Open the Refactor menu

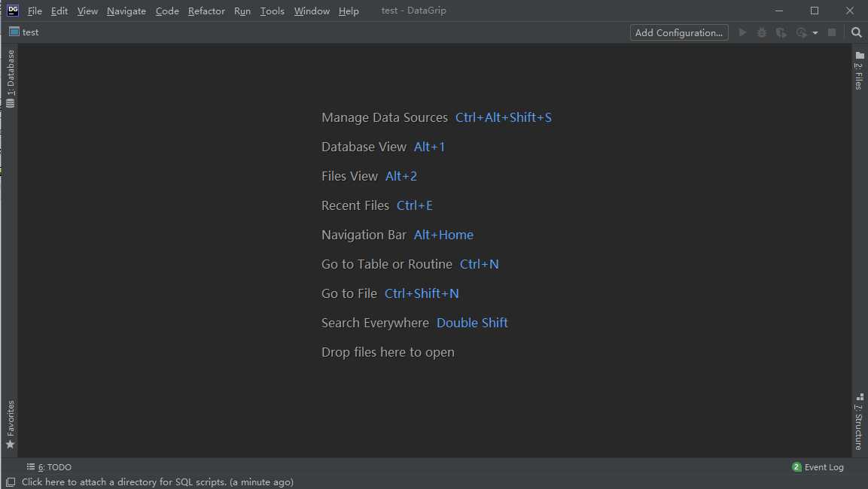[206, 11]
